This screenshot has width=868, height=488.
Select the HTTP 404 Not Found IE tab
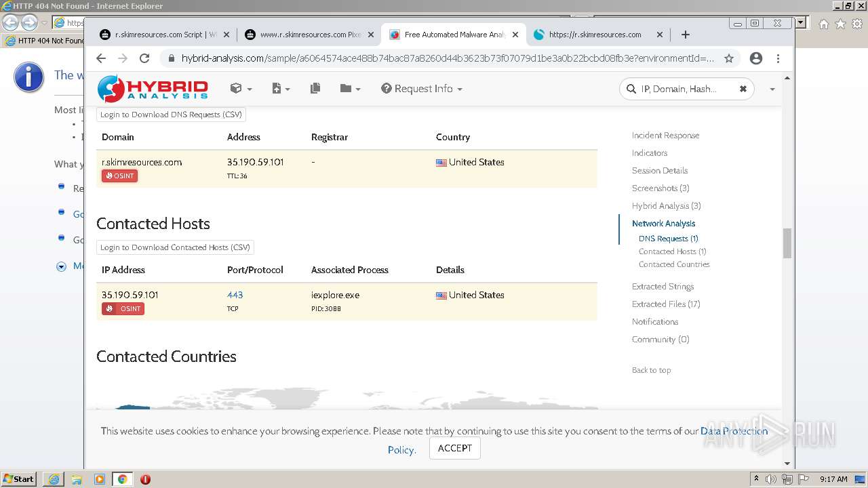coord(43,41)
